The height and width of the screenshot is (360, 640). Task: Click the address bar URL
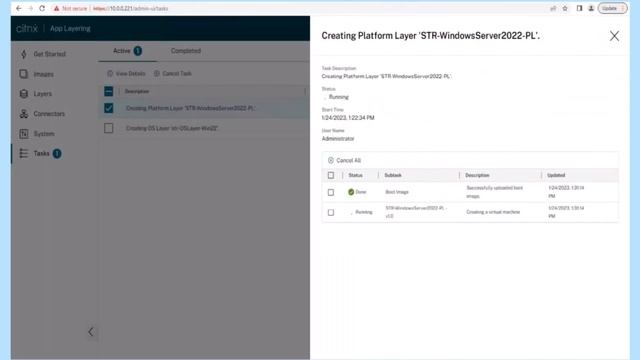point(131,8)
